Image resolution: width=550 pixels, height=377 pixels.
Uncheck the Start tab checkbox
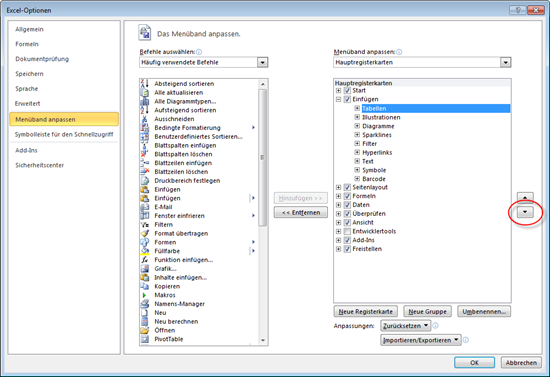tap(347, 90)
